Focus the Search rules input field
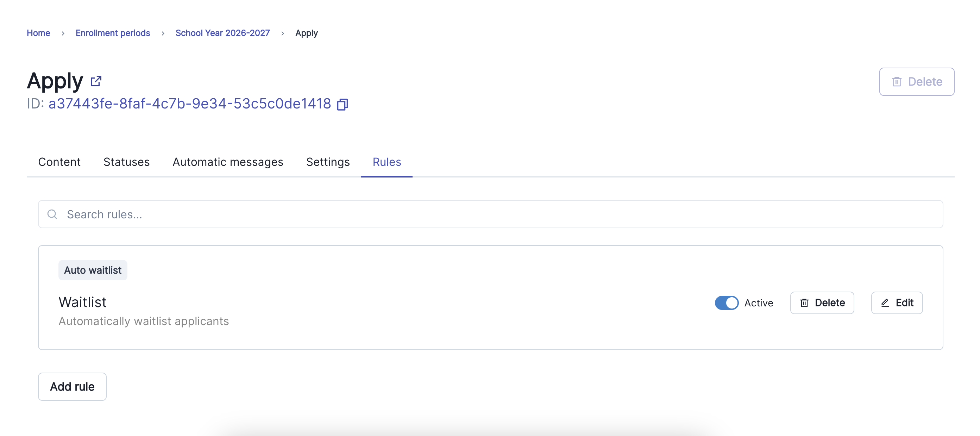980x436 pixels. click(490, 214)
